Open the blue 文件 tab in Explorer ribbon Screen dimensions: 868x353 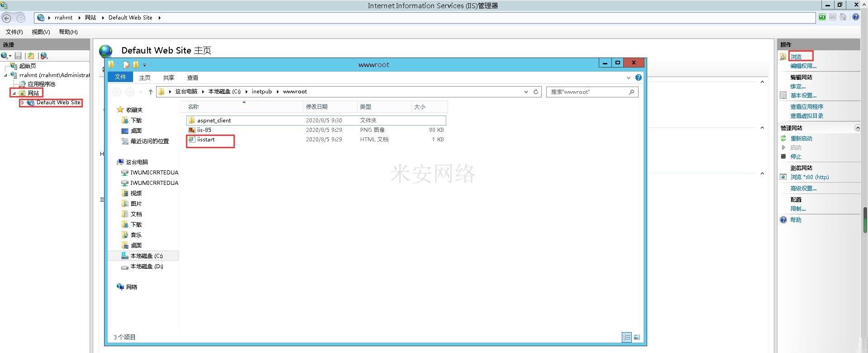120,77
